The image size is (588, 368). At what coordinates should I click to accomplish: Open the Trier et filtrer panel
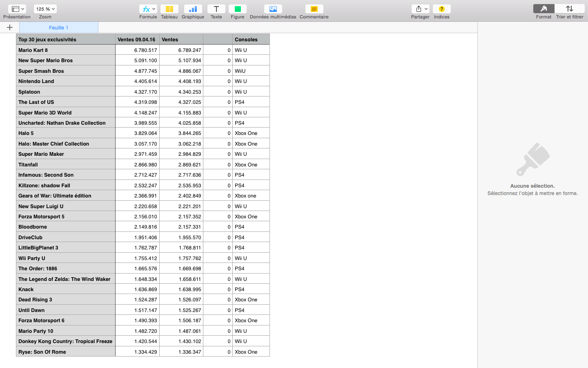570,9
